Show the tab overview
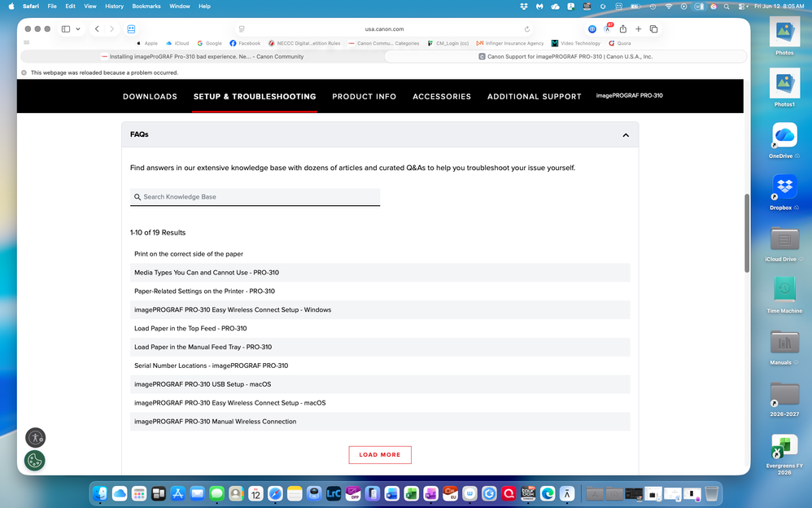The height and width of the screenshot is (508, 812). pyautogui.click(x=653, y=29)
